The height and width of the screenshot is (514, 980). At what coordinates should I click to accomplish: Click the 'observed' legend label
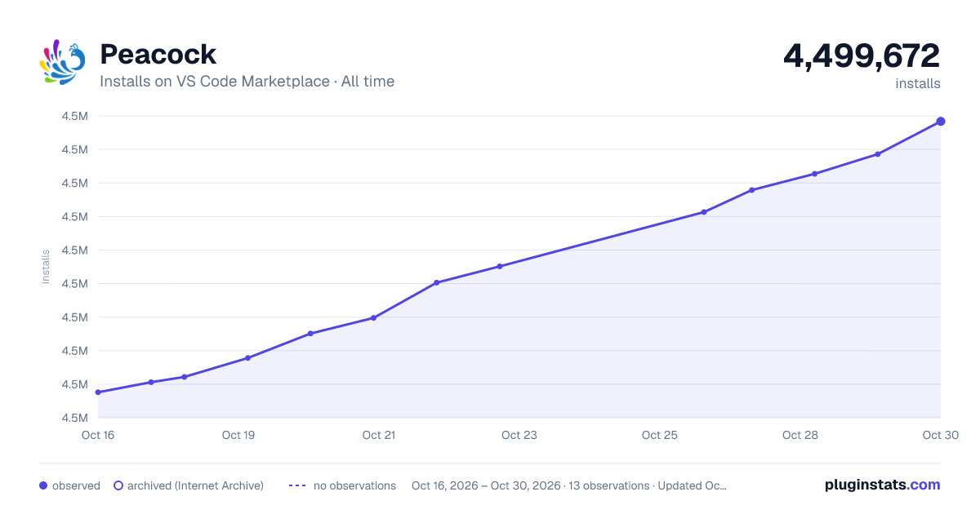pyautogui.click(x=76, y=485)
